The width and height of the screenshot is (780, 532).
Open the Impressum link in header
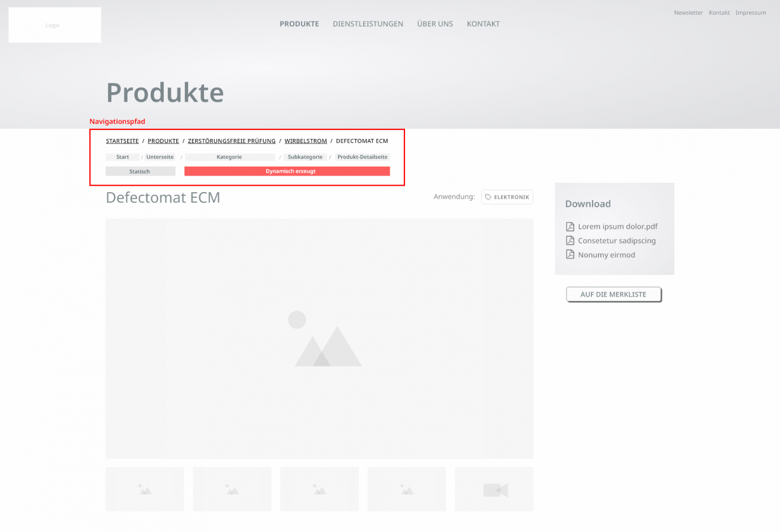(750, 12)
